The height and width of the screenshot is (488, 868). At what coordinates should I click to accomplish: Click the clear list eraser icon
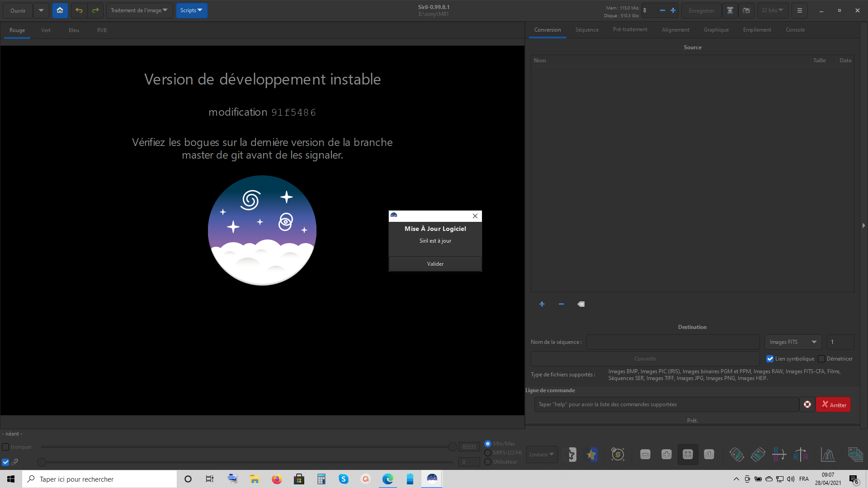(x=581, y=304)
